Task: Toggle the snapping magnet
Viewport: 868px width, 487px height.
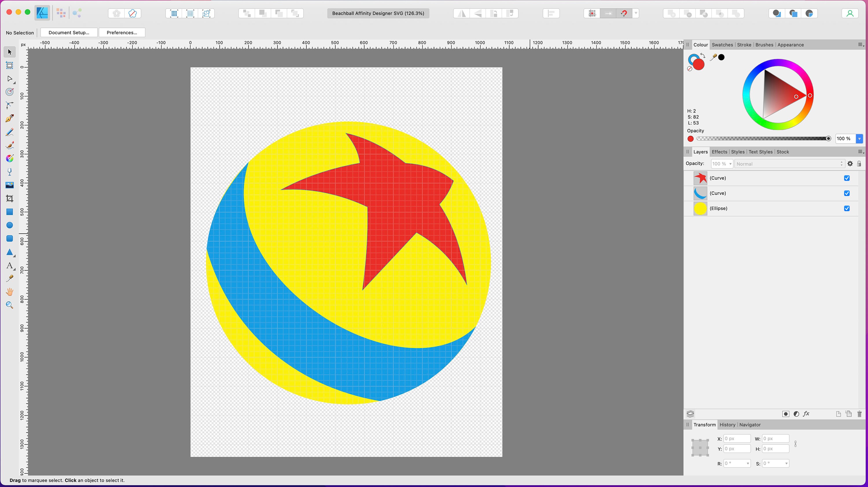Action: tap(624, 13)
